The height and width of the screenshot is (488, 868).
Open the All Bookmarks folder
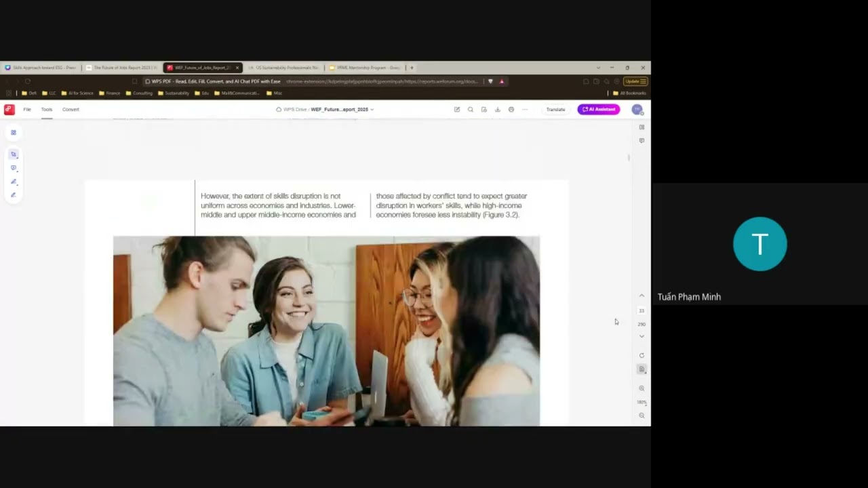629,93
